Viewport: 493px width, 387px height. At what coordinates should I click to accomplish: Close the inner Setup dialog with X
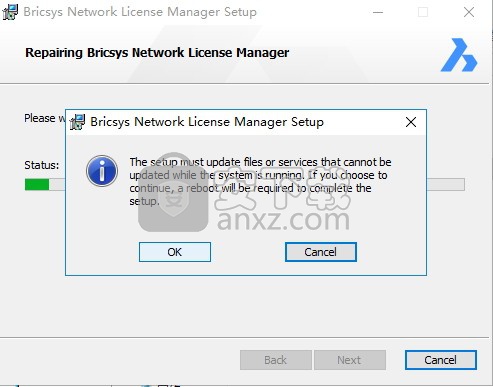(x=411, y=122)
